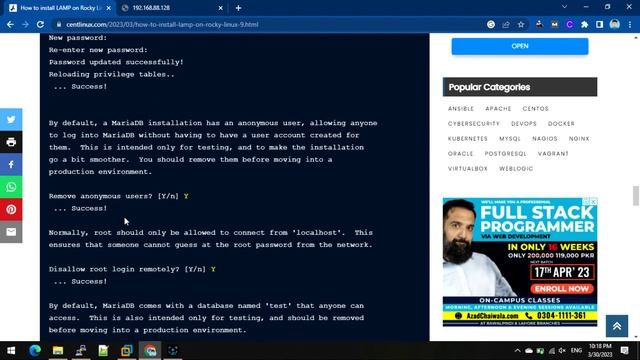Image resolution: width=640 pixels, height=360 pixels.
Task: Open the side panel icon
Action: pyautogui.click(x=599, y=24)
